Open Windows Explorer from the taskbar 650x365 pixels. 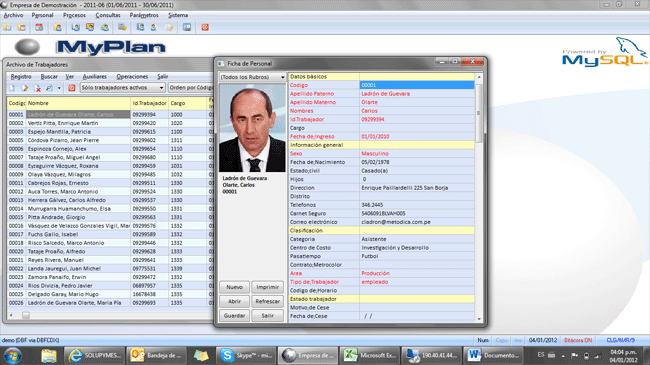click(49, 356)
